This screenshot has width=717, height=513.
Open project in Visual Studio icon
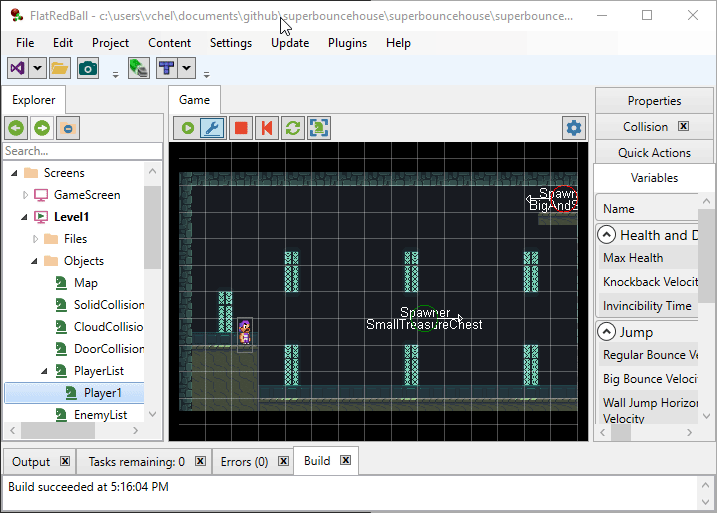pyautogui.click(x=18, y=69)
